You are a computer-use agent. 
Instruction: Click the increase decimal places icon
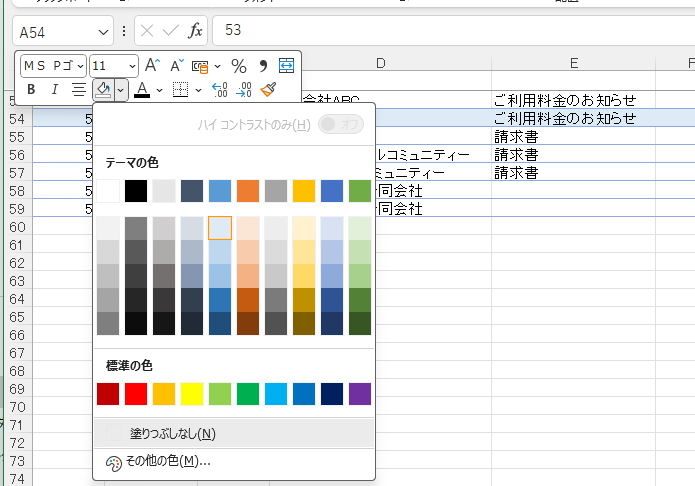click(x=220, y=90)
